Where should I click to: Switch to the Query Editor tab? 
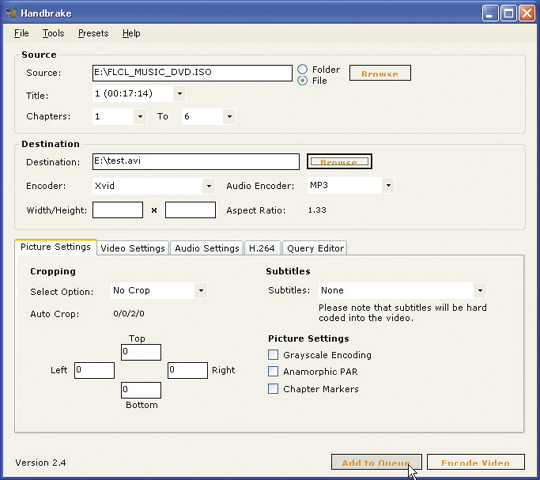315,248
